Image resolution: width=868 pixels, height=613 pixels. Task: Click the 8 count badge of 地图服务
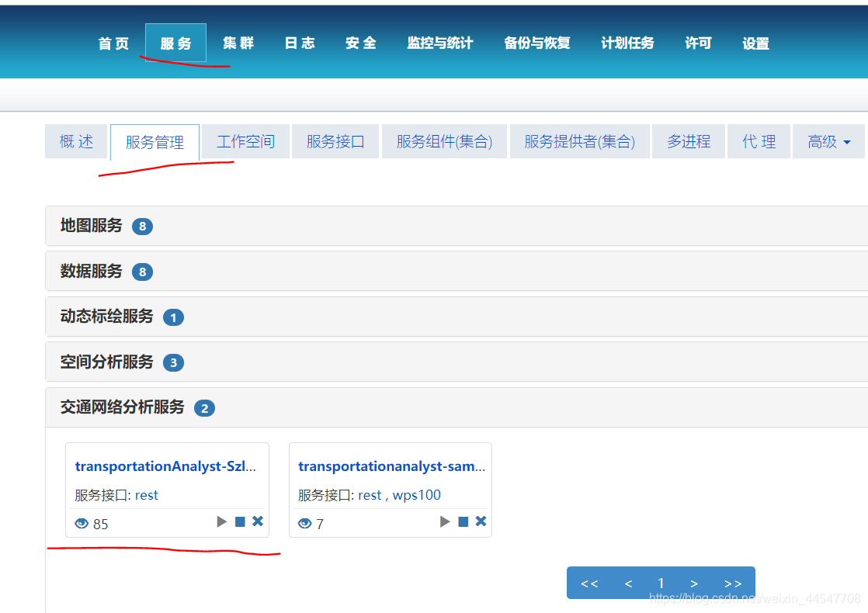click(x=142, y=227)
